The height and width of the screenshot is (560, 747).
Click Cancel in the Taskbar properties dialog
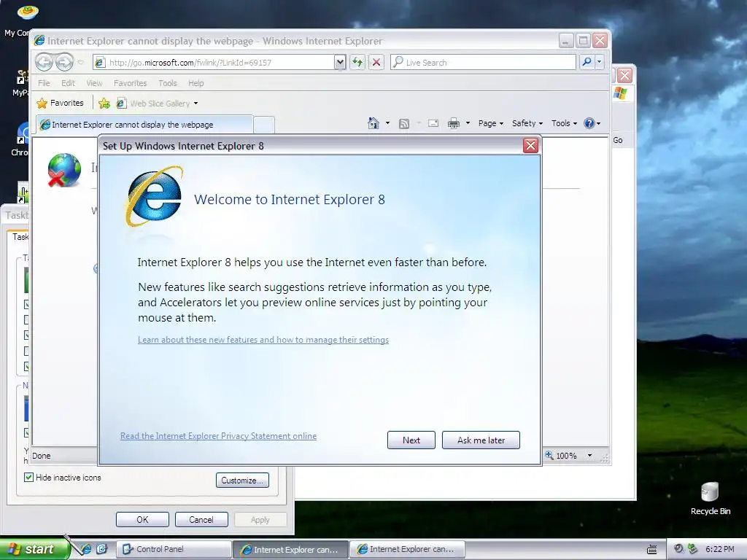[201, 519]
